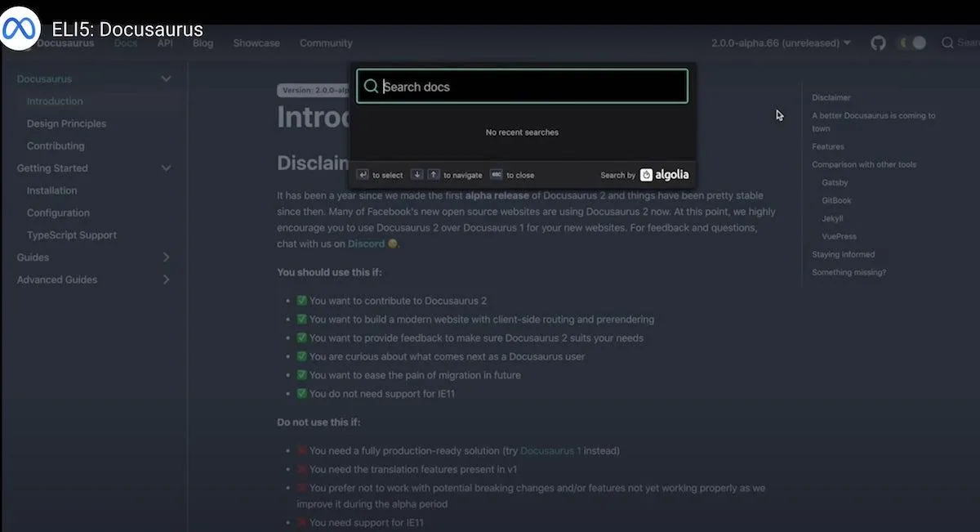
Task: Open the GitHub repository icon
Action: tap(878, 43)
